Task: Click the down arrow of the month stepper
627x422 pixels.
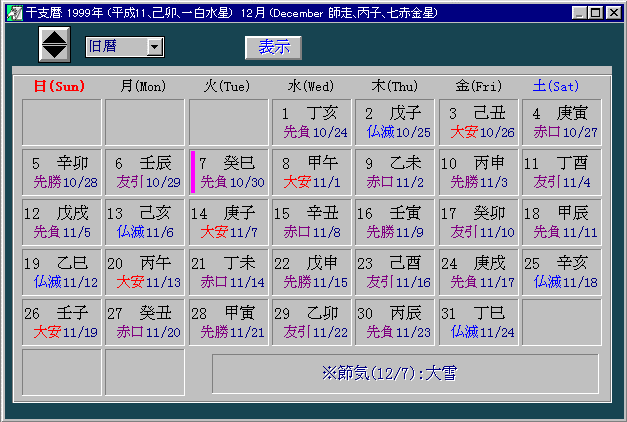Action: 56,52
